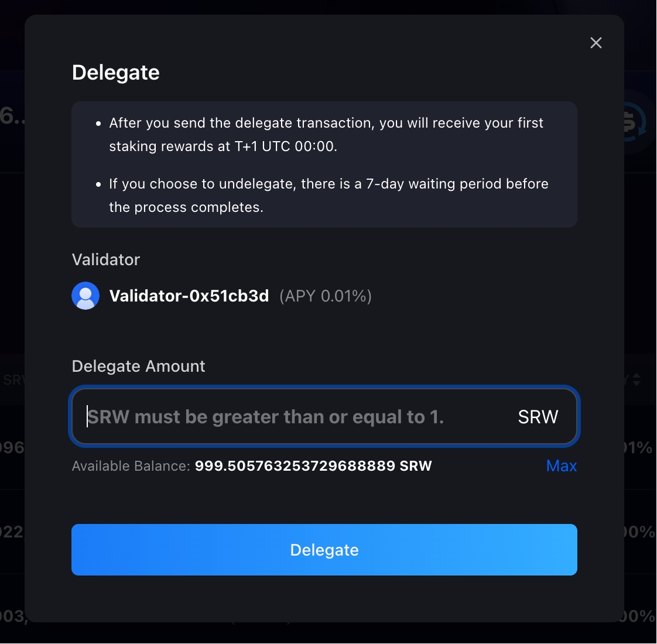Viewport: 657px width, 644px height.
Task: Select the Validator-0x51cb3d name
Action: [189, 296]
